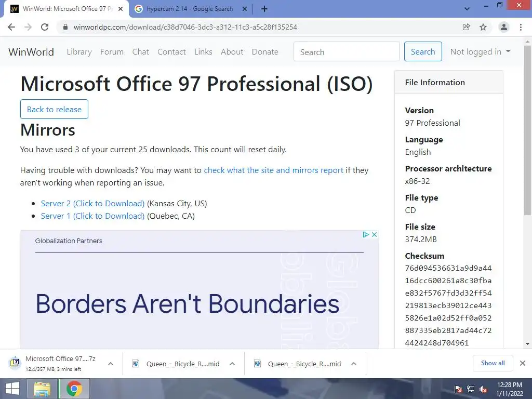Download from Server 2 Kansas City
The image size is (532, 399).
(x=92, y=204)
